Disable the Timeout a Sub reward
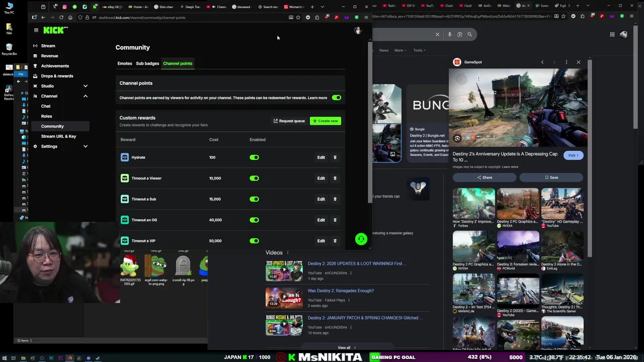 (254, 199)
